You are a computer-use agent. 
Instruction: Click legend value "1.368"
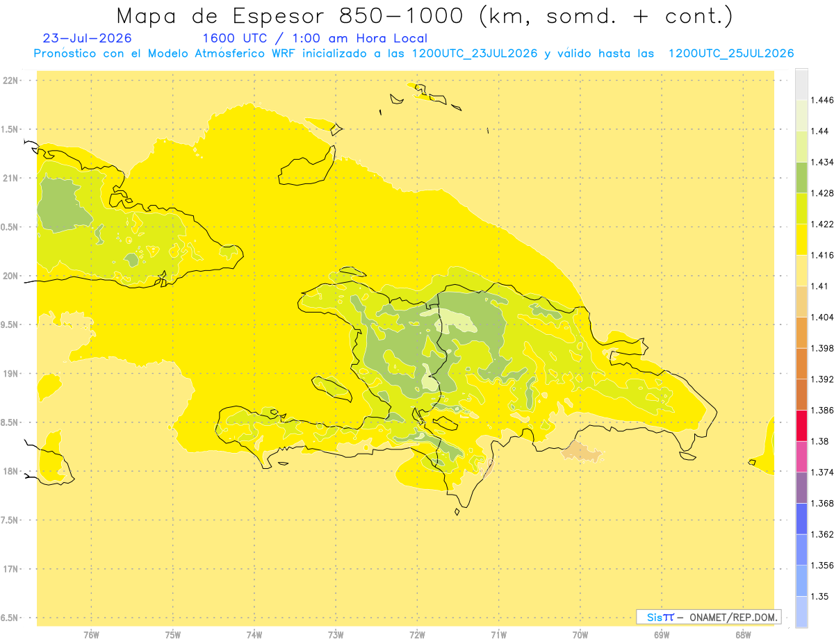pyautogui.click(x=822, y=503)
